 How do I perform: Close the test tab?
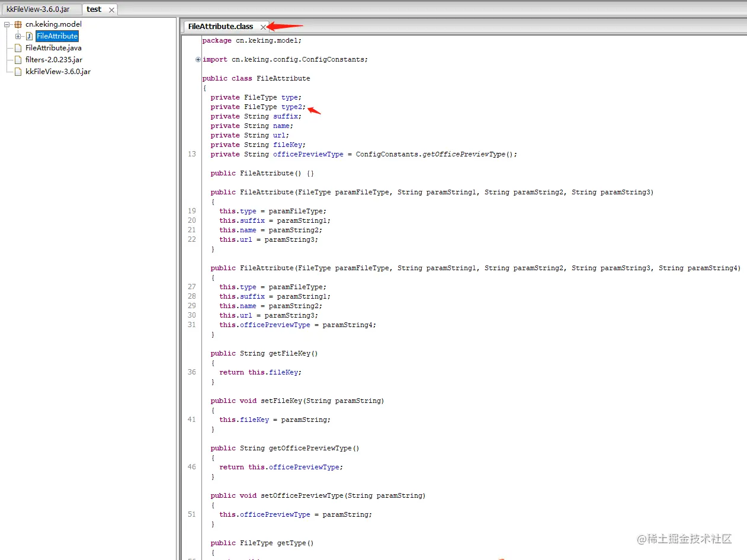tap(111, 10)
